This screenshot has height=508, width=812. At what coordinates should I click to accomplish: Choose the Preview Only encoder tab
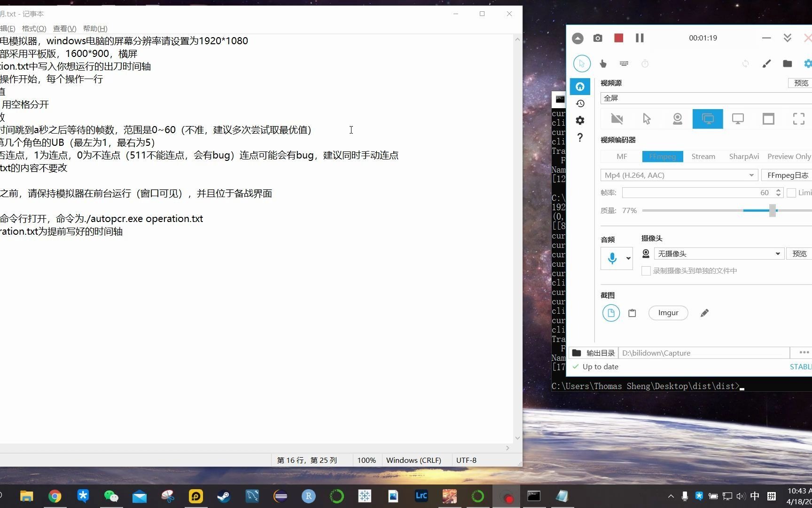tap(789, 157)
